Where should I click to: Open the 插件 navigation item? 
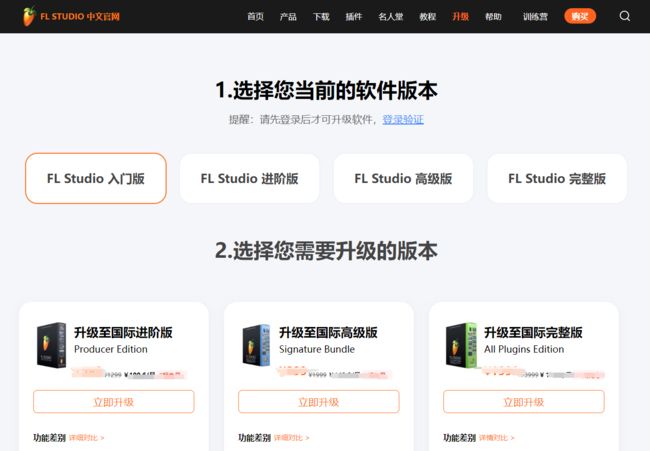[x=354, y=17]
